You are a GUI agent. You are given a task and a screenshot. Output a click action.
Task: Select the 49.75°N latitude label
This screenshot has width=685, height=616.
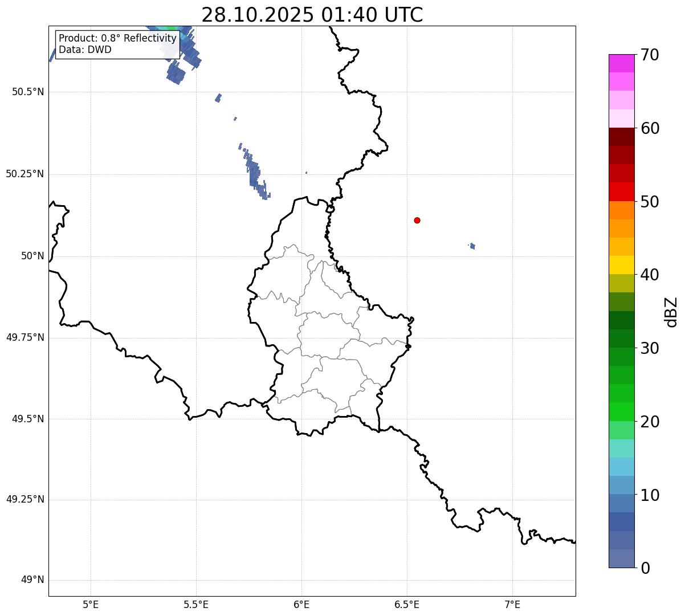[x=25, y=337]
